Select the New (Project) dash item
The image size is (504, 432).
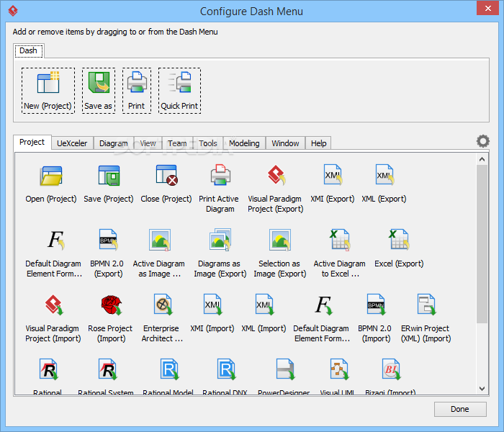(48, 90)
